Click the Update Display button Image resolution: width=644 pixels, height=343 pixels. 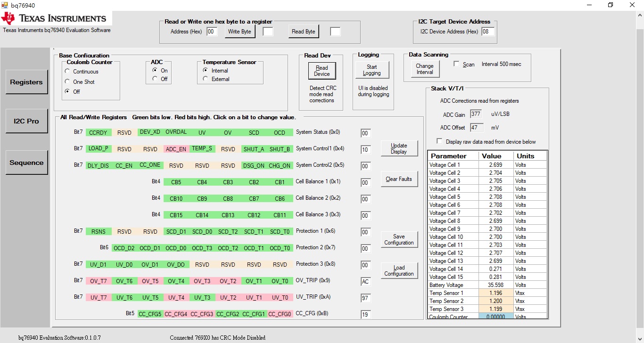coord(399,148)
